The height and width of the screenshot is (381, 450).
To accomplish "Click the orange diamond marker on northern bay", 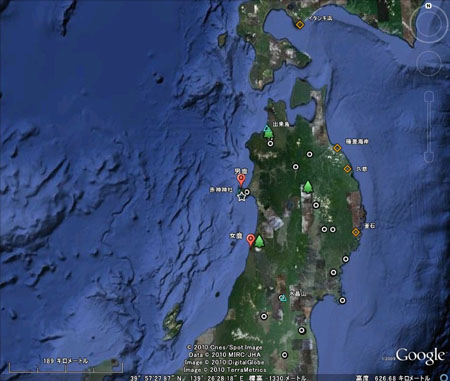I will 300,25.
